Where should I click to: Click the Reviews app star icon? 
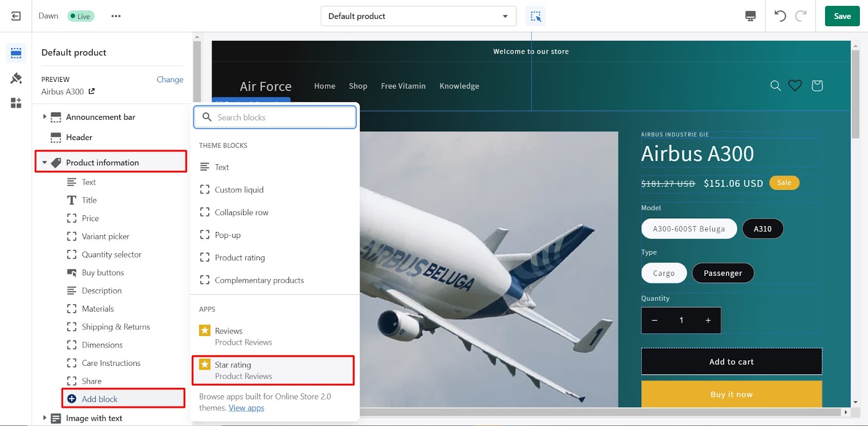205,330
